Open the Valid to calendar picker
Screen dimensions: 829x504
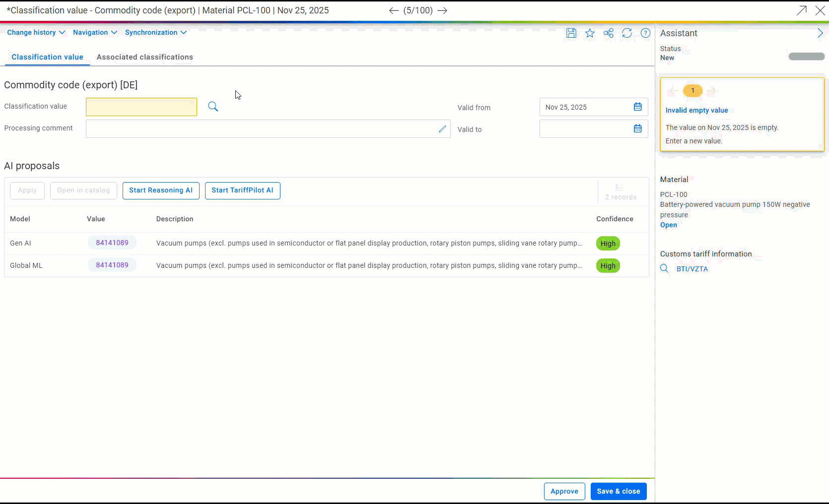637,129
